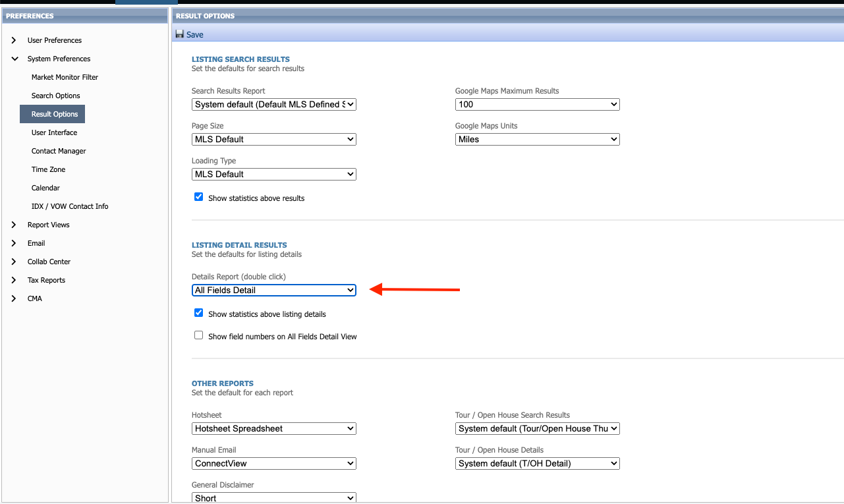This screenshot has width=844, height=504.
Task: Expand the Report Views section
Action: (14, 225)
